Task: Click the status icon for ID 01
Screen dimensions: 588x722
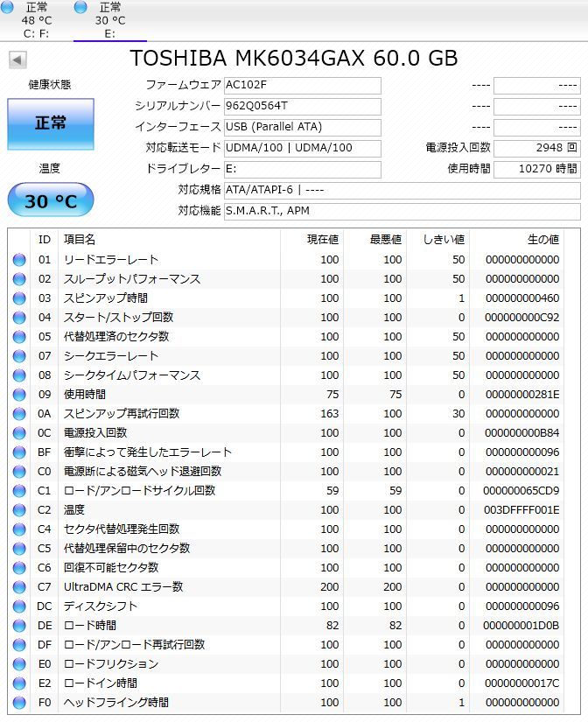Action: point(19,260)
